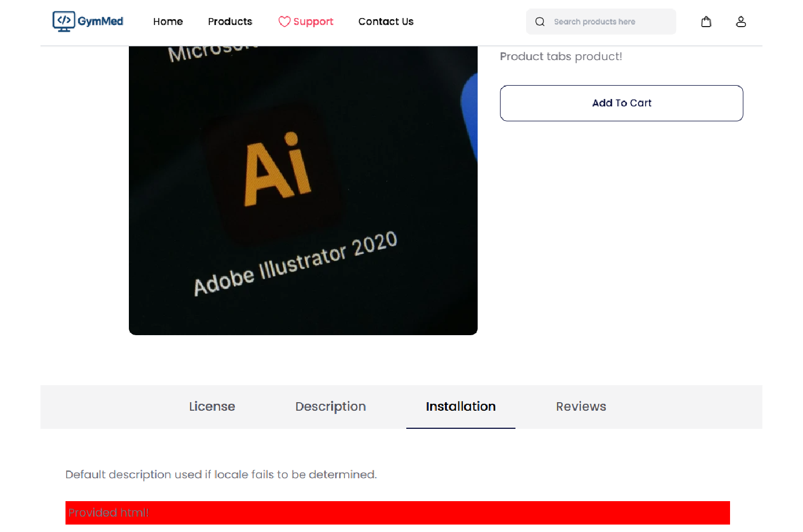Viewport: 803px width, 532px height.
Task: Click the active Installation tab
Action: pos(461,406)
